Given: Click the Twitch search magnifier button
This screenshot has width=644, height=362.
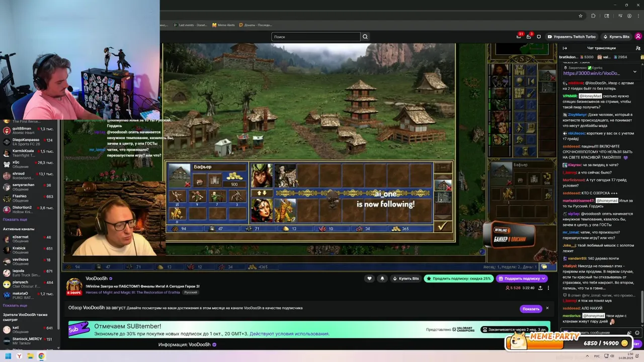Looking at the screenshot, I should (365, 37).
